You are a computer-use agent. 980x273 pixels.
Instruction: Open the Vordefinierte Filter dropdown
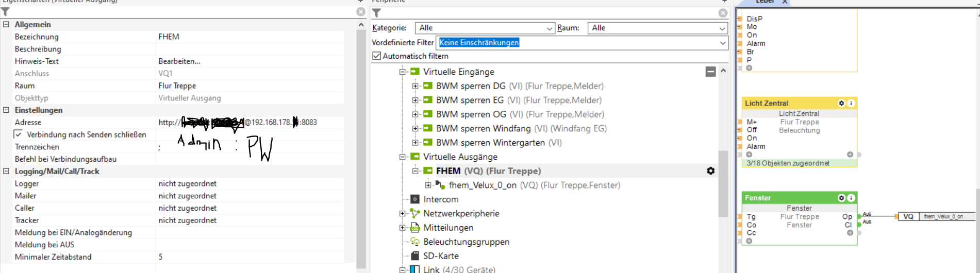click(582, 43)
